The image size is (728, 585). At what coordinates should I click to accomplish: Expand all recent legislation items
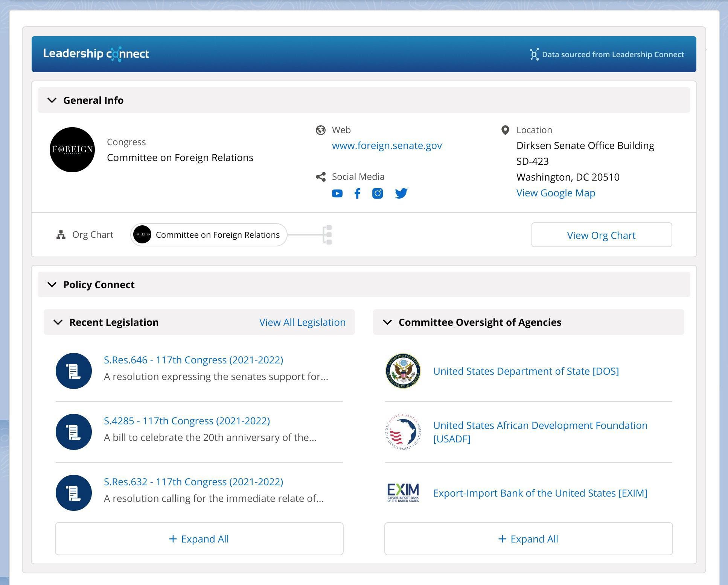pos(199,539)
